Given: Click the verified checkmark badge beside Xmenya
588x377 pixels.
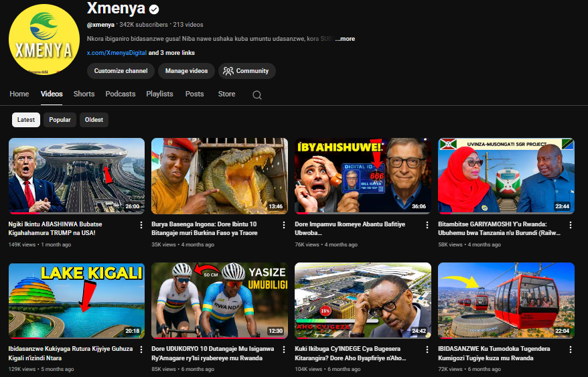Looking at the screenshot, I should point(154,9).
